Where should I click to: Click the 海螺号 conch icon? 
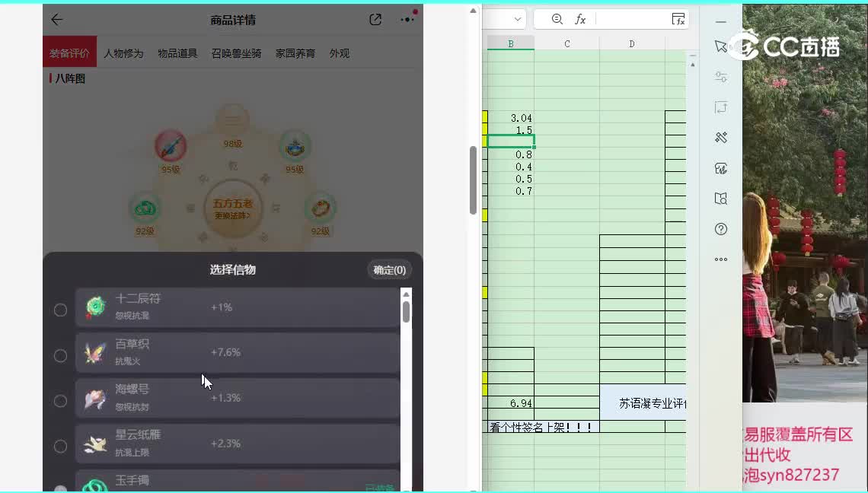(95, 399)
